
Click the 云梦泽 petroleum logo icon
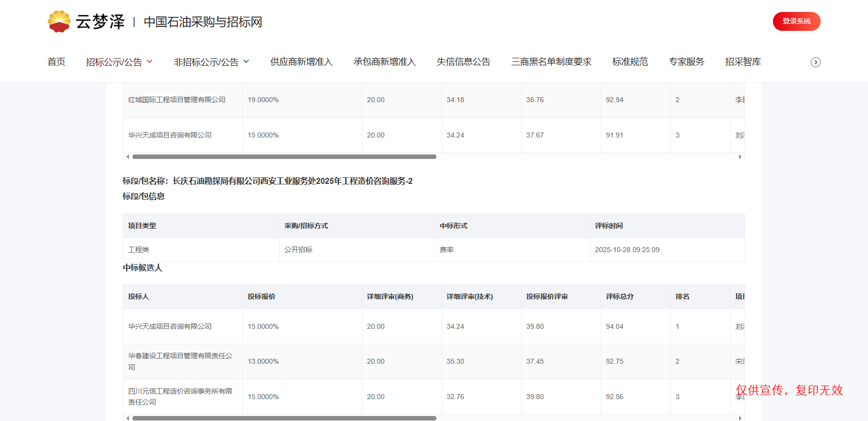[59, 21]
